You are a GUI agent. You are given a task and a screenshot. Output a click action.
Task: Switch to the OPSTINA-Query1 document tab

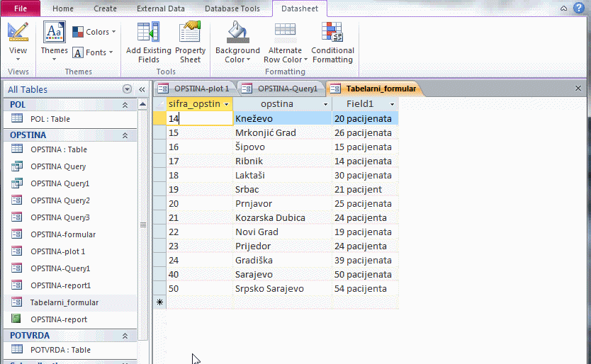(280, 89)
